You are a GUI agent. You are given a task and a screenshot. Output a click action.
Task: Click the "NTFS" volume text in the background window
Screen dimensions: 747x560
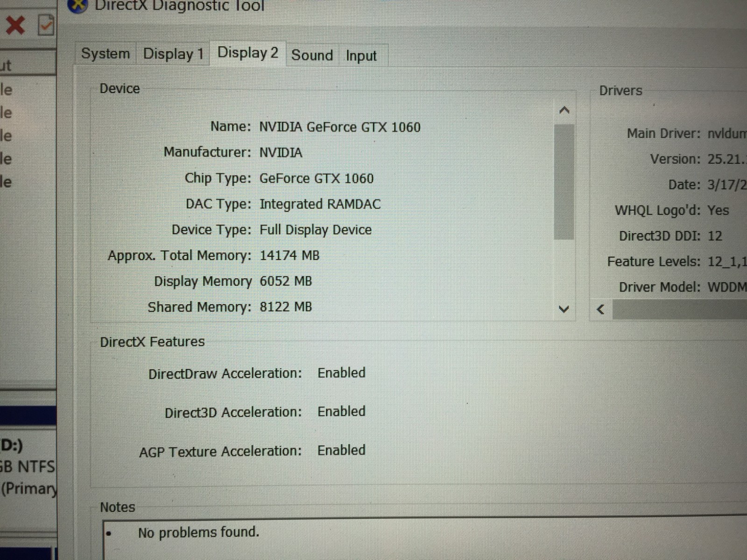tap(36, 467)
